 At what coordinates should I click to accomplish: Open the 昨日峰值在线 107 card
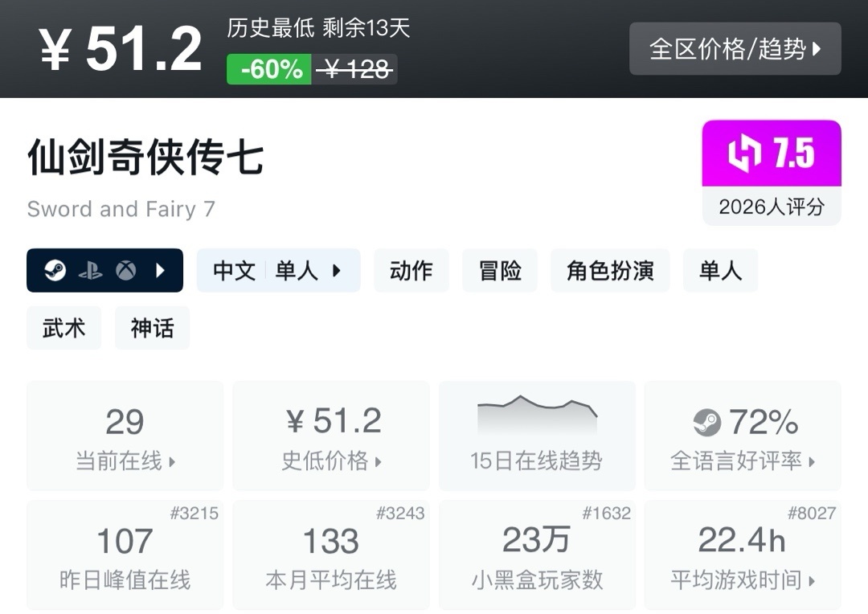coord(125,555)
